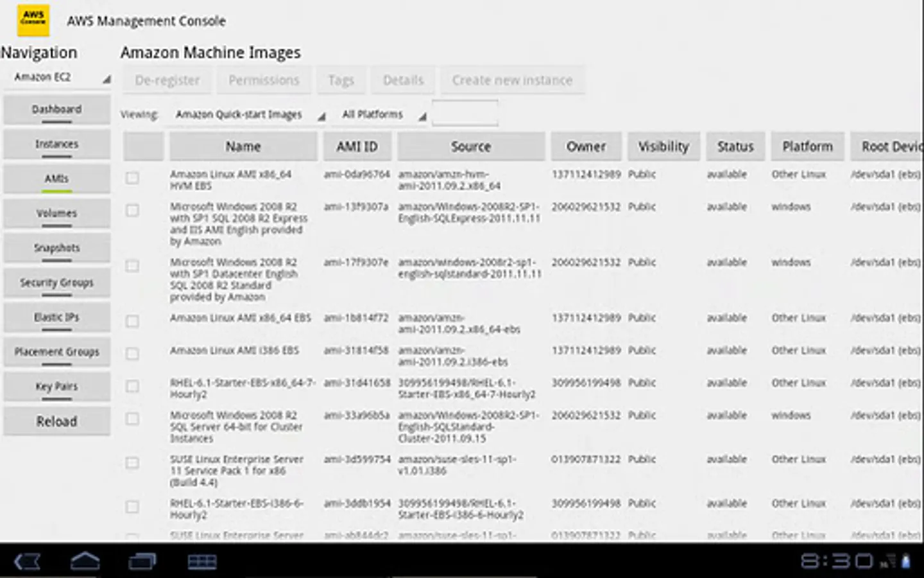Click the 'SUSE Linux Enterprise Server 11 Service Pack 1' name
This screenshot has width=924, height=578.
237,471
